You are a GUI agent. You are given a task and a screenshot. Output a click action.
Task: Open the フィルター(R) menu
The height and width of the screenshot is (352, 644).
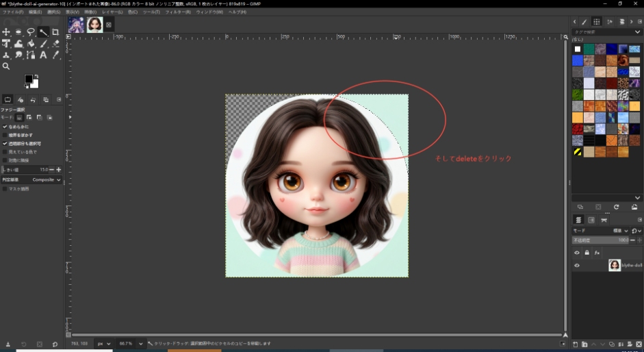[178, 12]
